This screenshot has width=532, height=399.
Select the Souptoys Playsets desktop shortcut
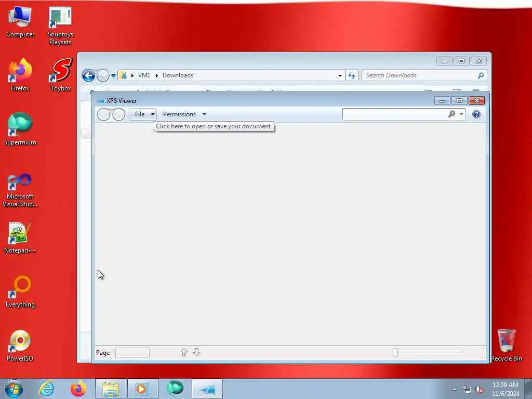(x=60, y=26)
